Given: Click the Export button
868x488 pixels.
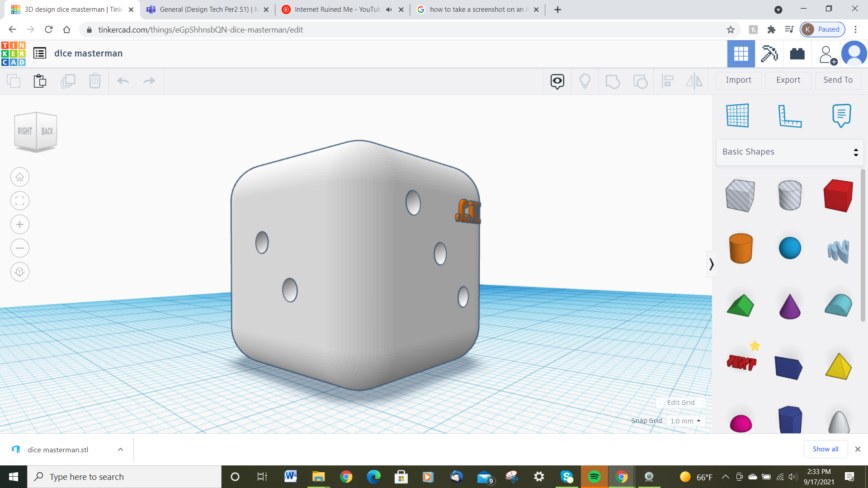Looking at the screenshot, I should (x=788, y=80).
